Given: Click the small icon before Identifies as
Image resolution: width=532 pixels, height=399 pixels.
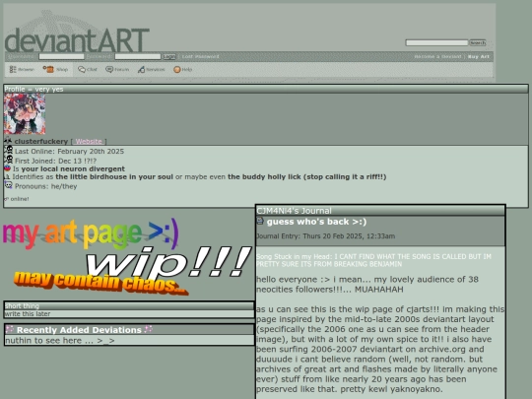Looking at the screenshot, I should (x=7, y=176).
